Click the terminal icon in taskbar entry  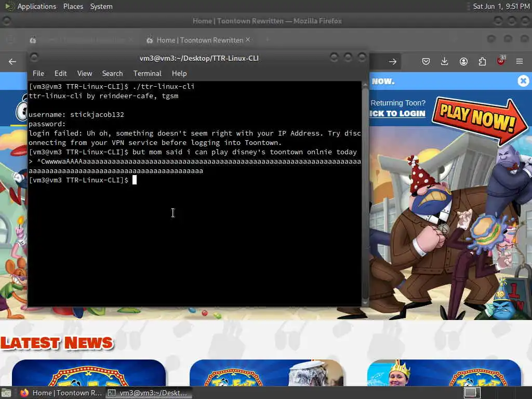[112, 393]
